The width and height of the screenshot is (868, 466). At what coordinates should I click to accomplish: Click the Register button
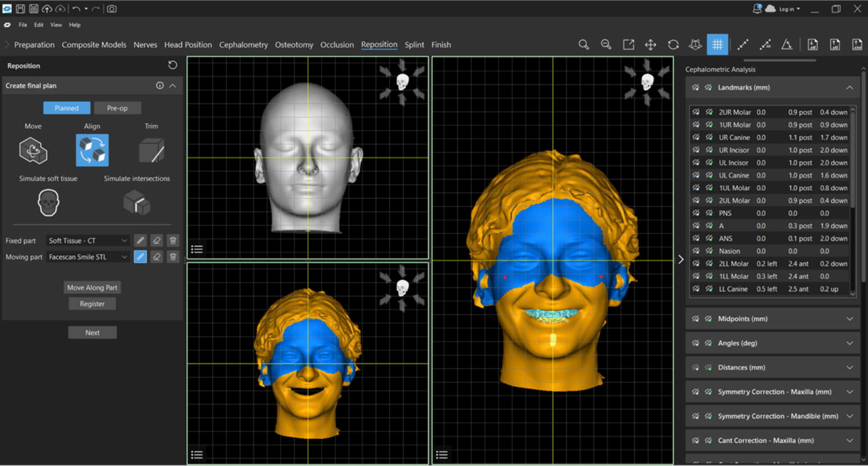pos(92,304)
